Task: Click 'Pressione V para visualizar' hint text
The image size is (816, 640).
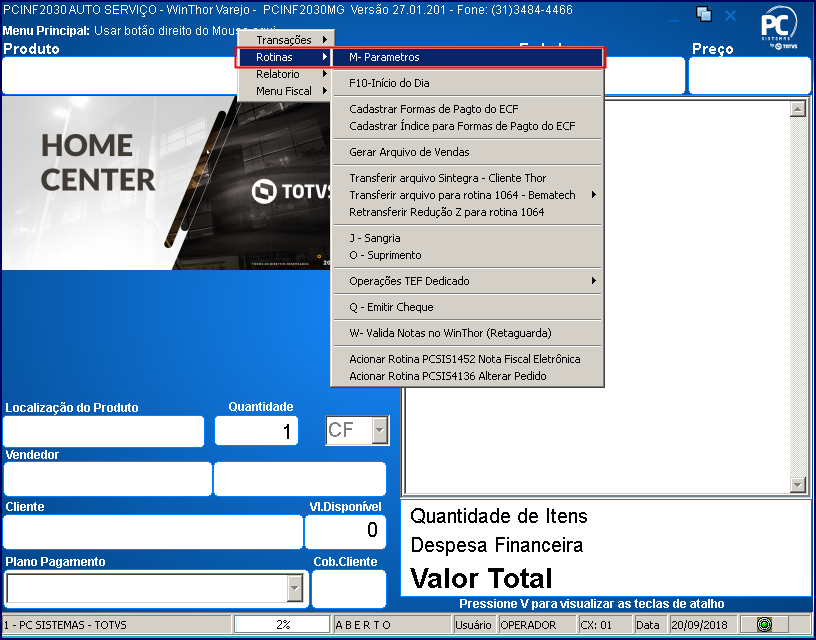Action: (x=592, y=604)
